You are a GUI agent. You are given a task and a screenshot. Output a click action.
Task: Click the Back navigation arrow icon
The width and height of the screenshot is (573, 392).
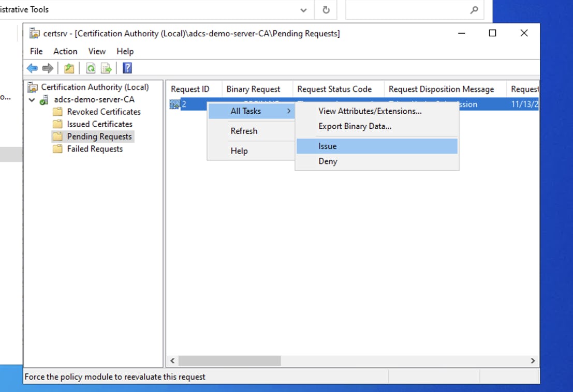click(32, 68)
